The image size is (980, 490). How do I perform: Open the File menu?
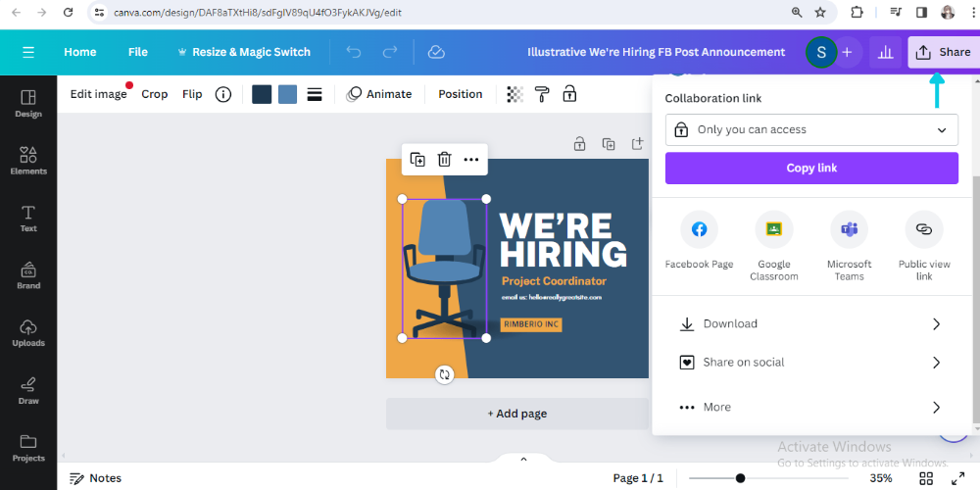137,52
